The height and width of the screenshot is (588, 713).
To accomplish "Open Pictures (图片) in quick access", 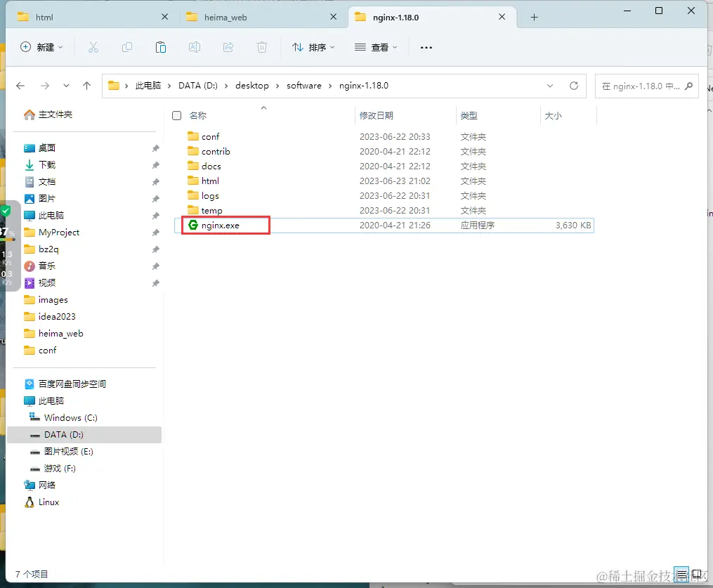I will 40,198.
